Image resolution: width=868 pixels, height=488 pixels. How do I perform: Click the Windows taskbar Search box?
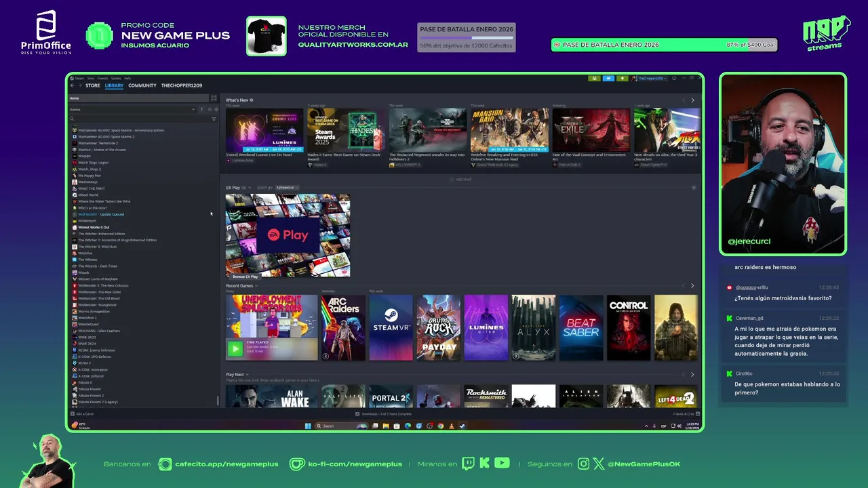coord(341,426)
